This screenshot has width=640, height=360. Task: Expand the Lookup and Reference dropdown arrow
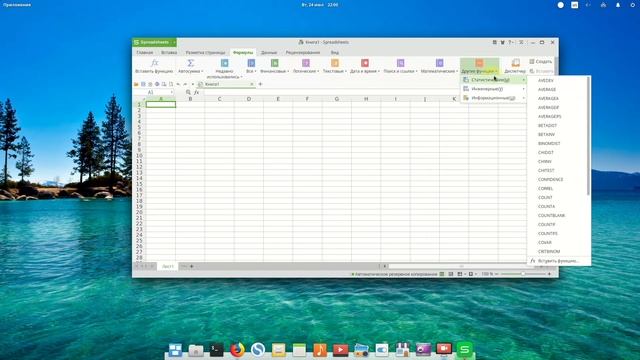coord(416,71)
